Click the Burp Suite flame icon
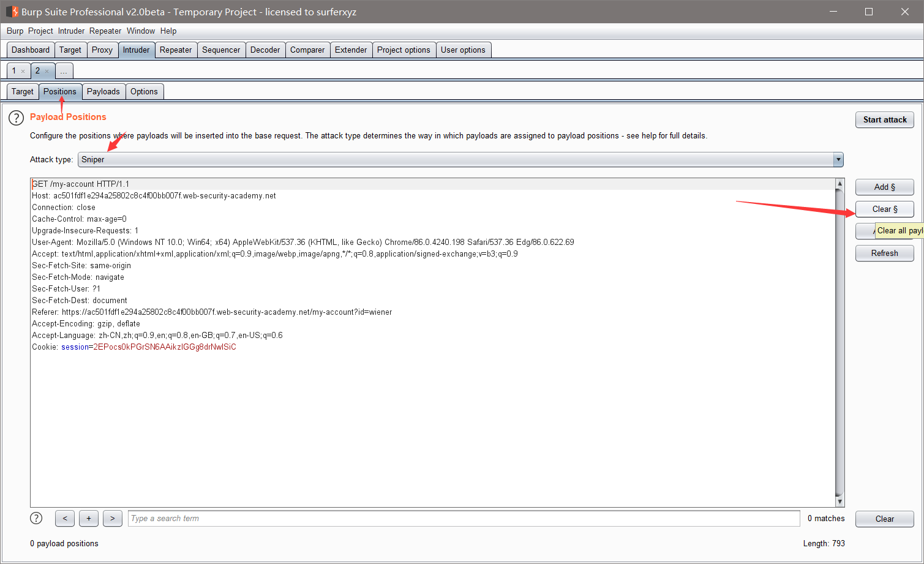 (11, 11)
